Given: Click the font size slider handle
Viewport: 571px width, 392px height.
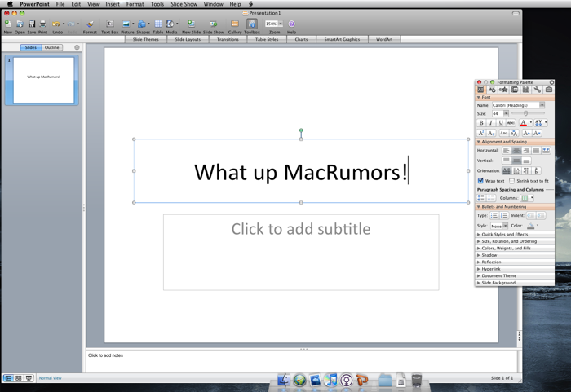Looking at the screenshot, I should point(525,113).
